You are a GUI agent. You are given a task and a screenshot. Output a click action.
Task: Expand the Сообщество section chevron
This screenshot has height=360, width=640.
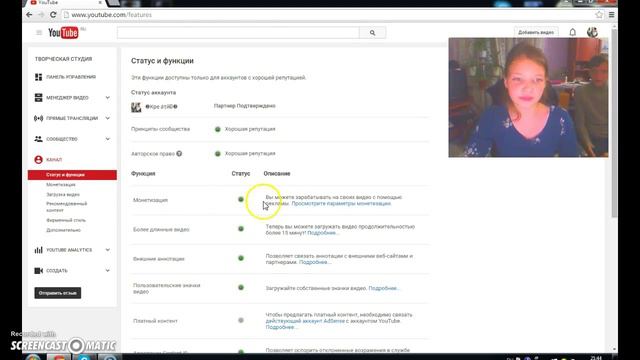[x=108, y=139]
